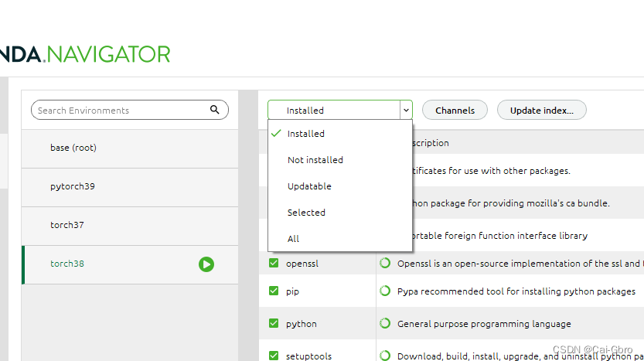644x361 pixels.
Task: Click the Update index... button
Action: point(542,110)
